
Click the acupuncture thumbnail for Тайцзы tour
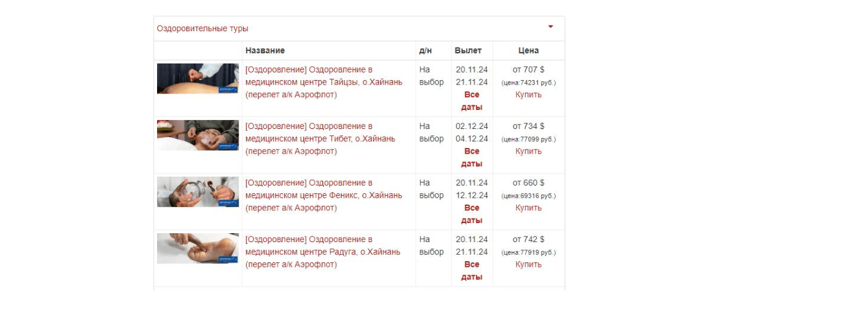pos(198,79)
